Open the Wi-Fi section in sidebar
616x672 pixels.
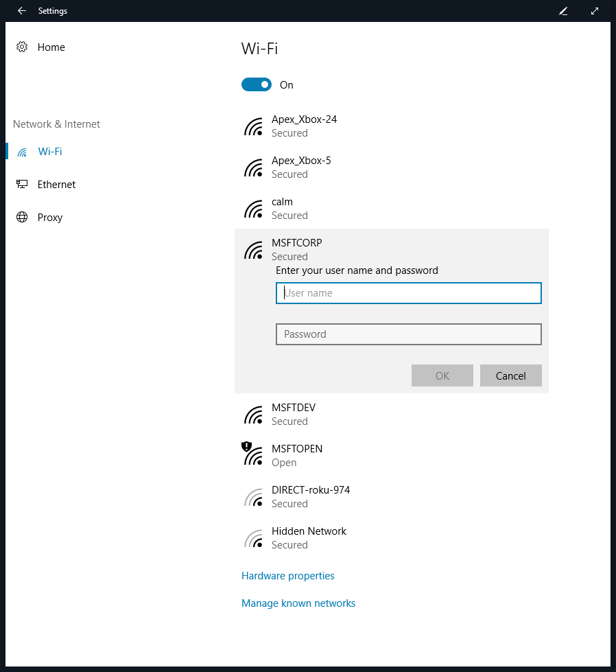(x=49, y=152)
